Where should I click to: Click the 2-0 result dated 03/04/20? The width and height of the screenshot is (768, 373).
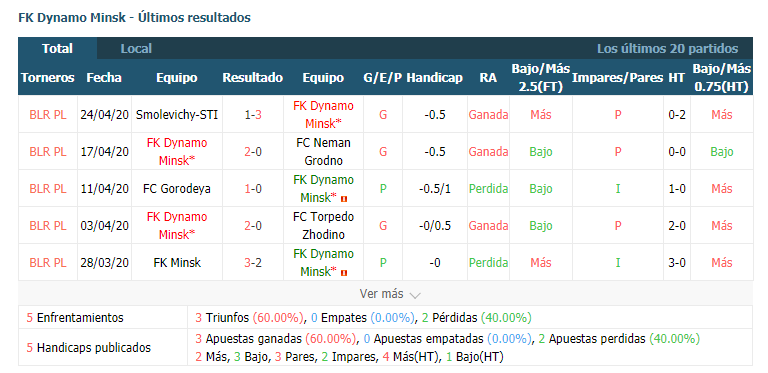click(253, 226)
